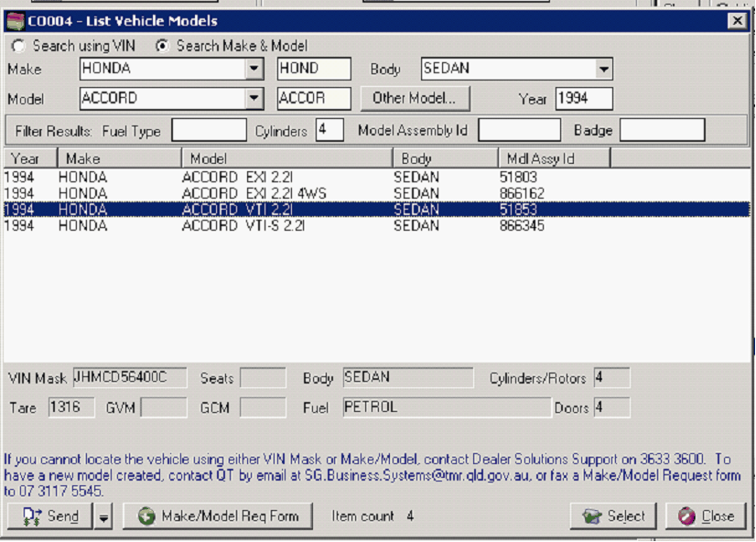This screenshot has width=756, height=542.
Task: Select the ACCORD EXI 2.2I 4WS row
Action: (x=376, y=193)
